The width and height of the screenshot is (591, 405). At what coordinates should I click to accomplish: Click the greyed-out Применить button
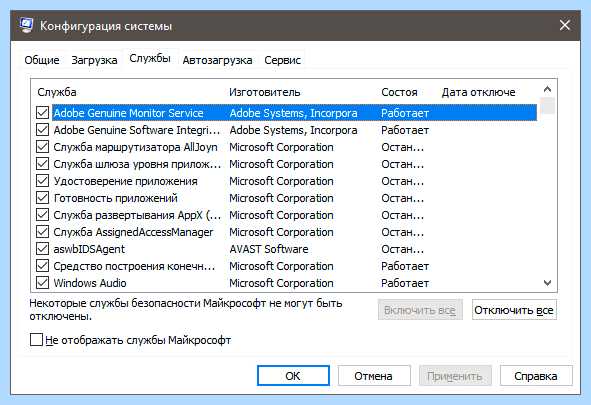click(x=455, y=376)
